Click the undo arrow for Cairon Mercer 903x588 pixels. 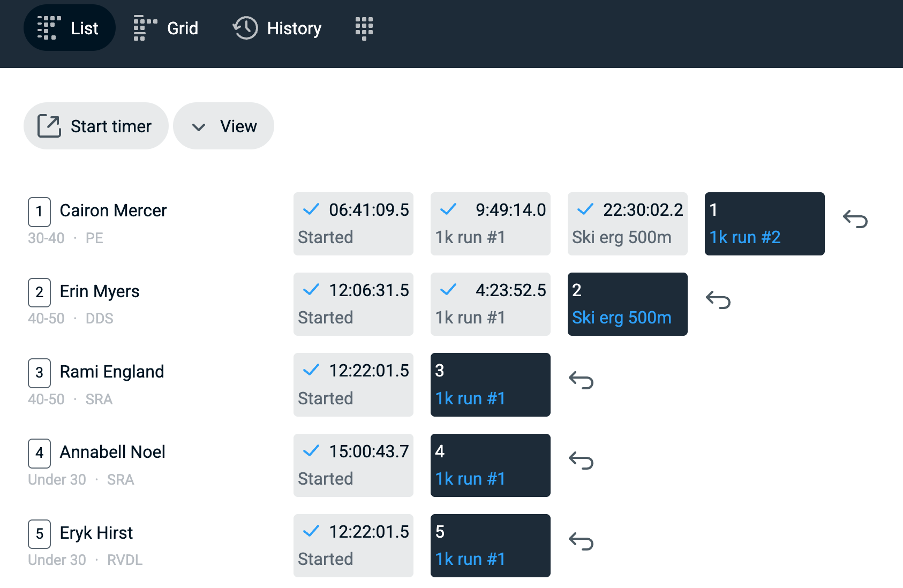[x=855, y=219]
